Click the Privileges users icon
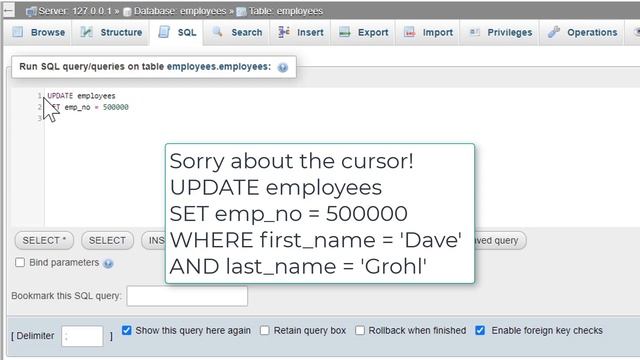This screenshot has height=360, width=640. tap(474, 32)
